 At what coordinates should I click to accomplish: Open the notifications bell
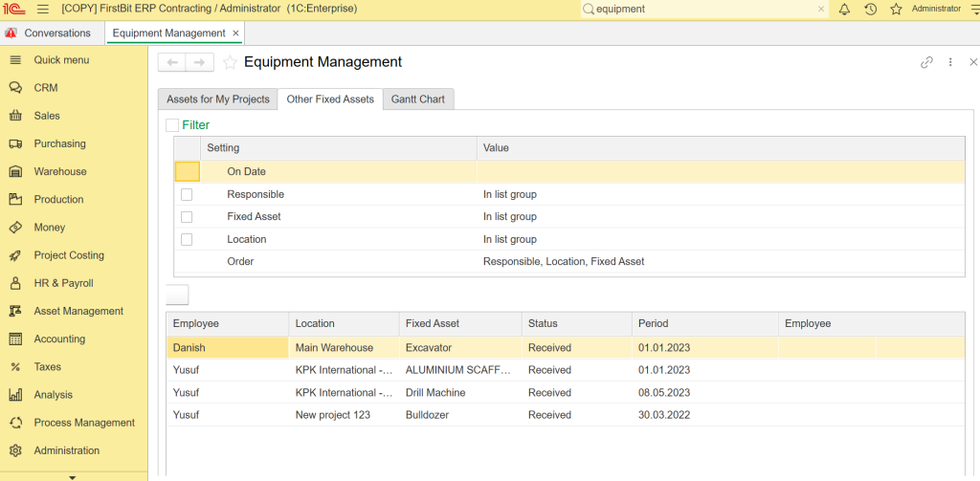point(844,10)
